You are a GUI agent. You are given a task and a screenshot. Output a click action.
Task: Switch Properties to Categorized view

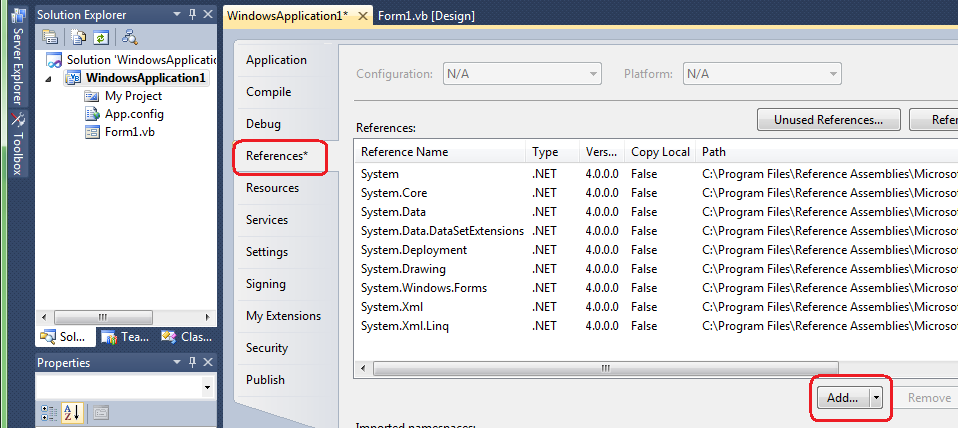(50, 412)
